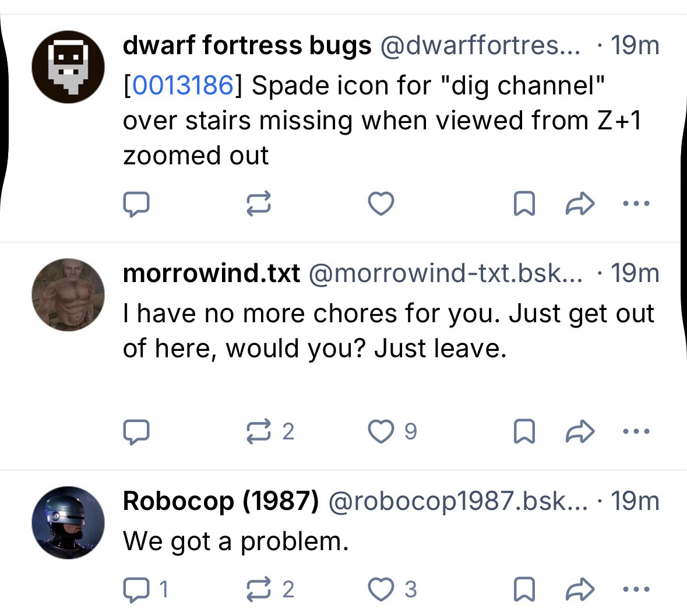Screen dimensions: 687x616
Task: Repost the dwarf fortress bugs post
Action: pos(259,204)
